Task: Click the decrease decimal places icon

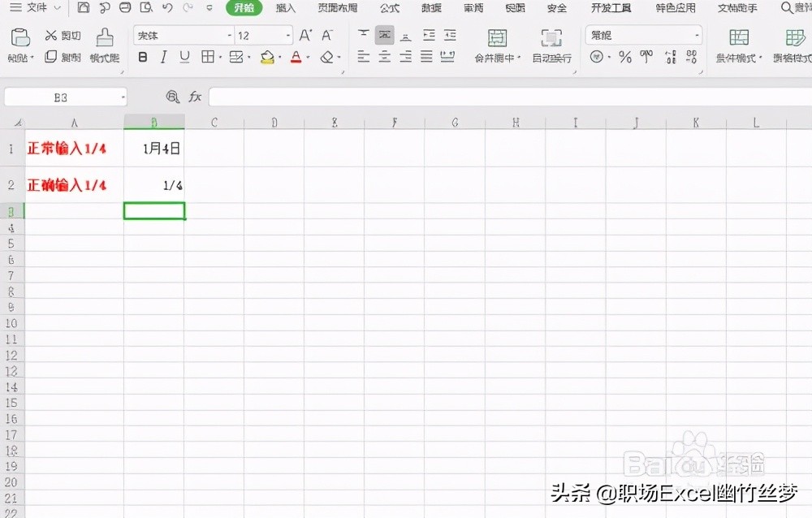Action: (691, 57)
